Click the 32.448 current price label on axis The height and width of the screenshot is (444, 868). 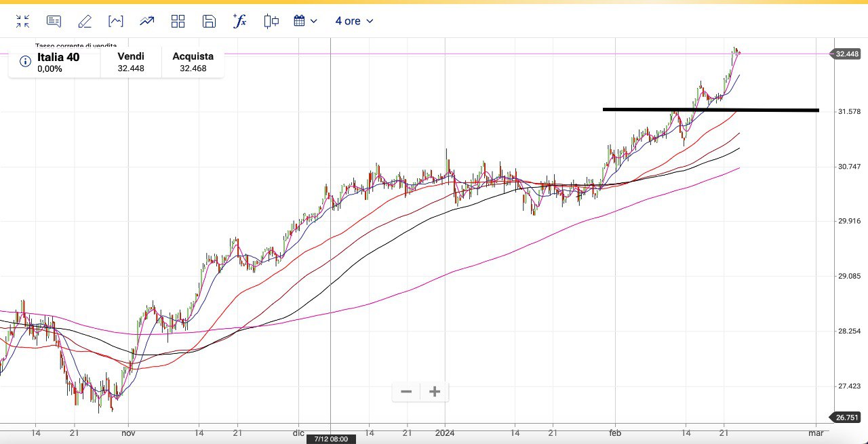(x=848, y=54)
